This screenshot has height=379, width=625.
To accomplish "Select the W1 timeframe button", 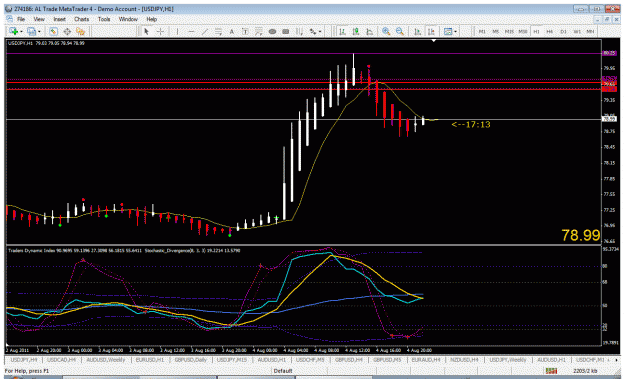I will (x=577, y=31).
